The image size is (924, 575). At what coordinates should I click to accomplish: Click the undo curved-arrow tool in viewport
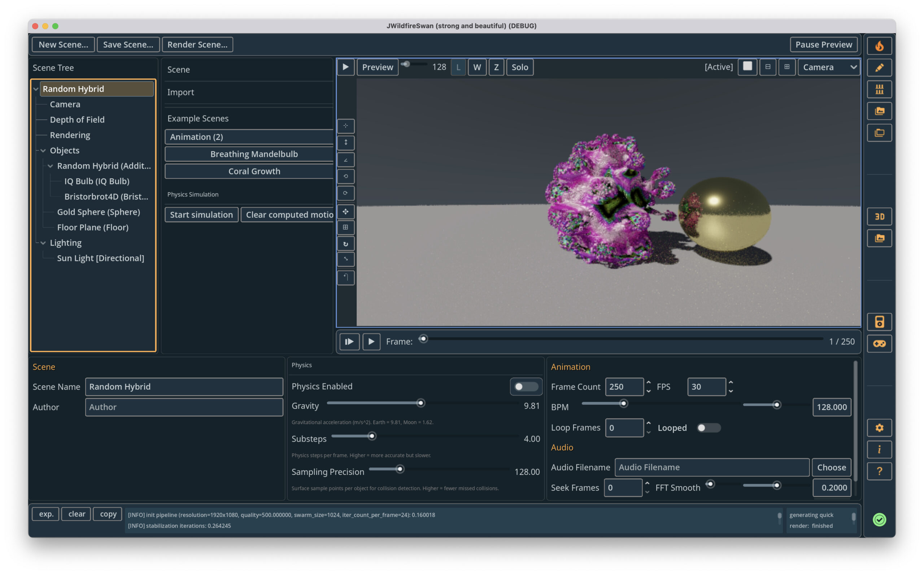[x=345, y=277]
